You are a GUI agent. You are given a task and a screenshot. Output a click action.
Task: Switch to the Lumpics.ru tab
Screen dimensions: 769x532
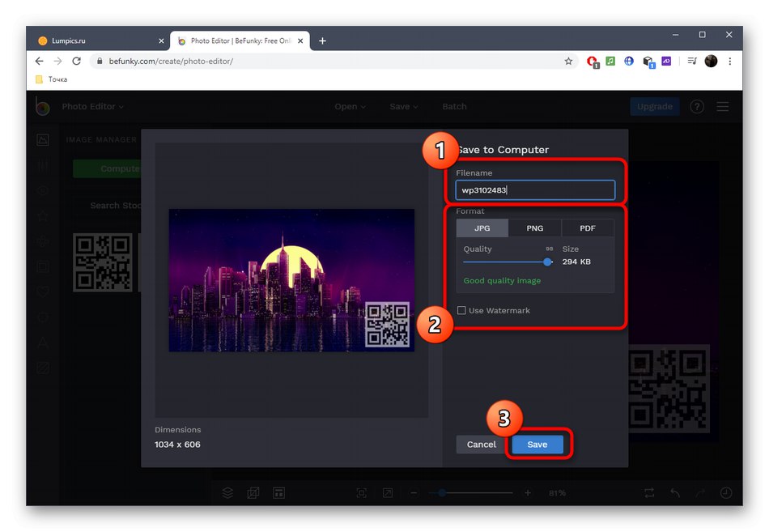100,40
